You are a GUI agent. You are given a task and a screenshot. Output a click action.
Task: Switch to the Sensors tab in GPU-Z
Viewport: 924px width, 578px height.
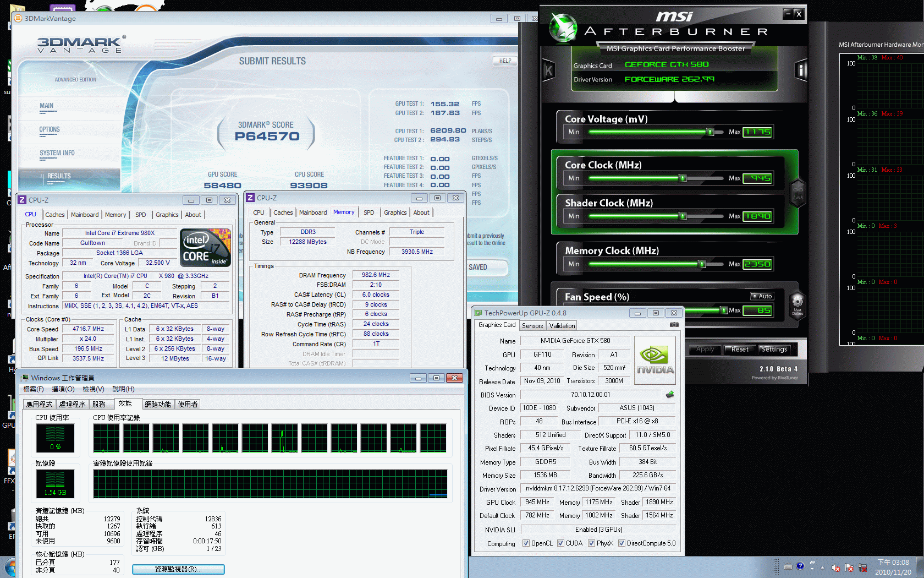pos(532,326)
